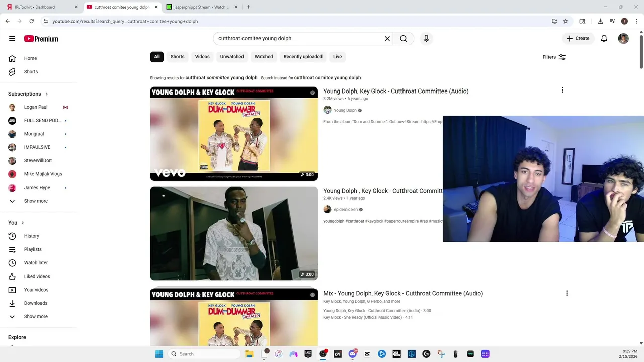Click the install app icon in the address bar
This screenshot has height=362, width=644.
pyautogui.click(x=554, y=21)
